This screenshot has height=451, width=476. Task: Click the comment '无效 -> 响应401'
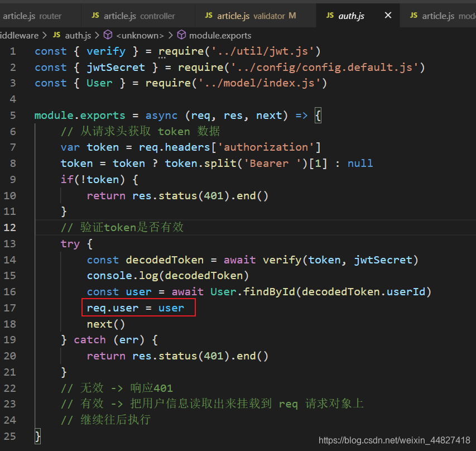127,388
